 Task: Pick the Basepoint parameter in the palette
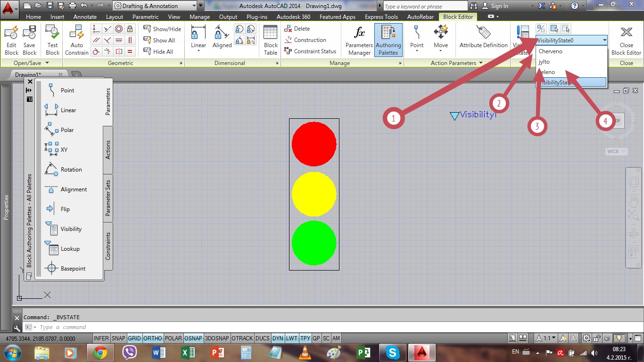click(x=65, y=268)
